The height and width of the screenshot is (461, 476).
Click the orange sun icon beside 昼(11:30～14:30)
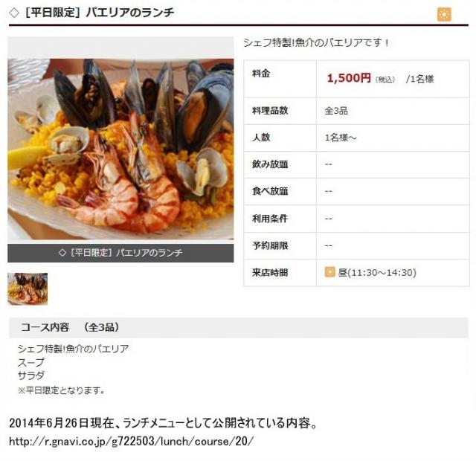click(x=329, y=272)
